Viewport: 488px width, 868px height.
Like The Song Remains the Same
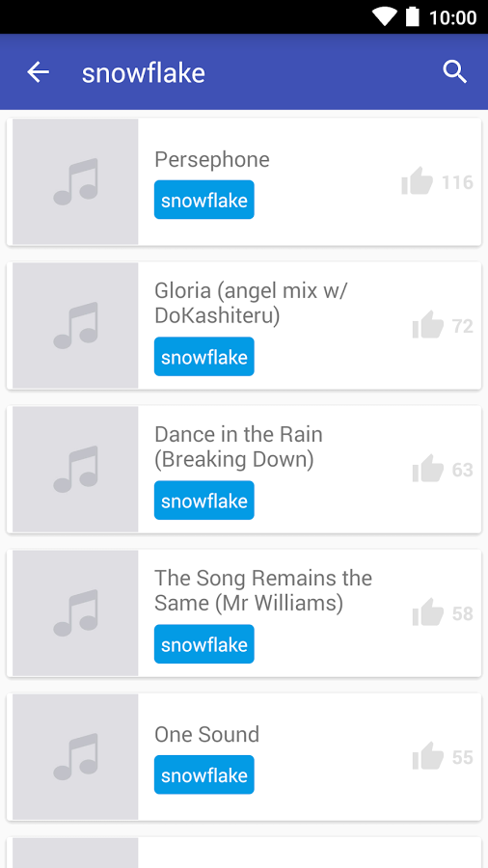(x=428, y=612)
